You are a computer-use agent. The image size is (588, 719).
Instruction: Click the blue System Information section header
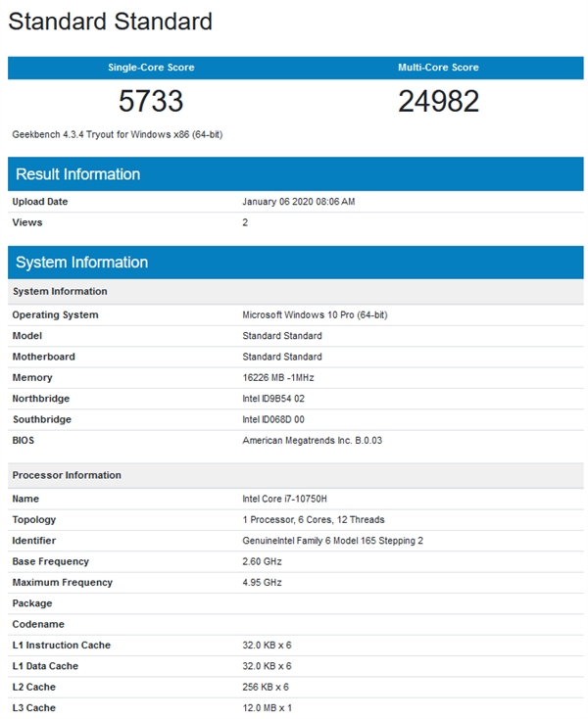[x=82, y=263]
